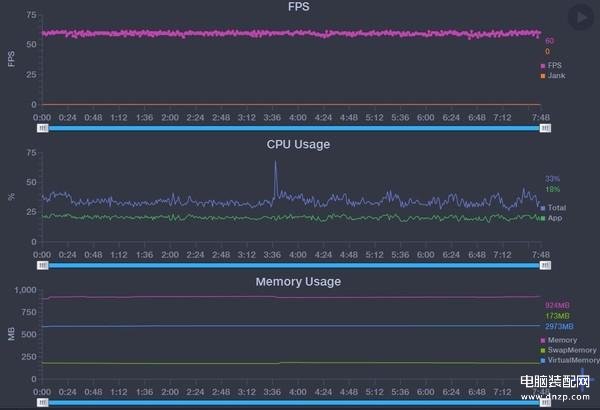Click the CPU Usage chart title

[298, 144]
